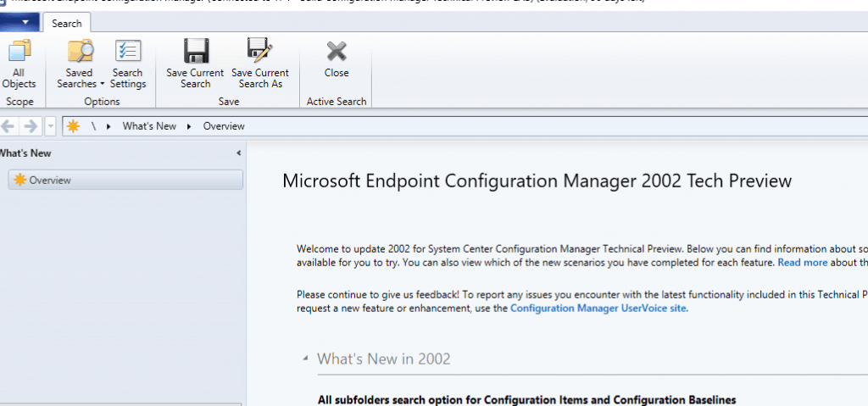The height and width of the screenshot is (406, 868).
Task: Click Save Current Search As
Action: [x=260, y=64]
